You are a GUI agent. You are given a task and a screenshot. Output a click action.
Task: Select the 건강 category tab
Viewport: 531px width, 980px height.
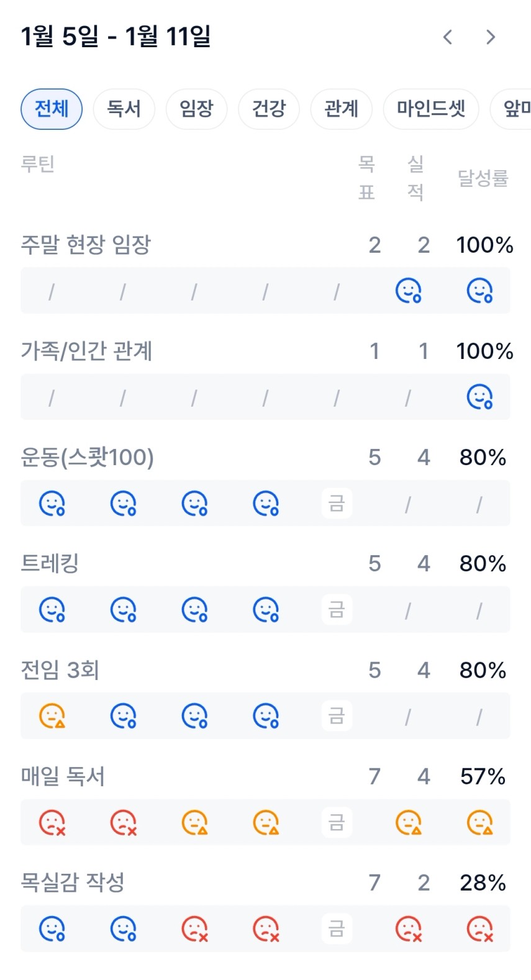click(269, 109)
